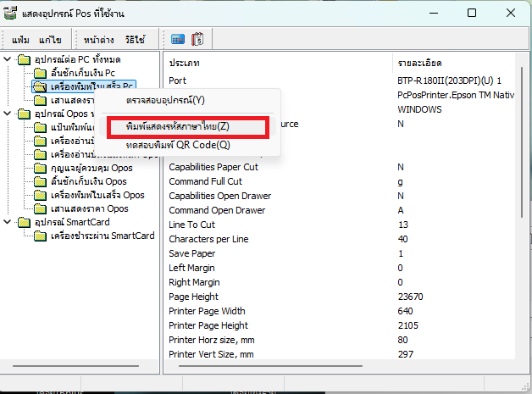Choose ตรวจสอบอุปกรณ์(Y) from context menu

[x=165, y=100]
